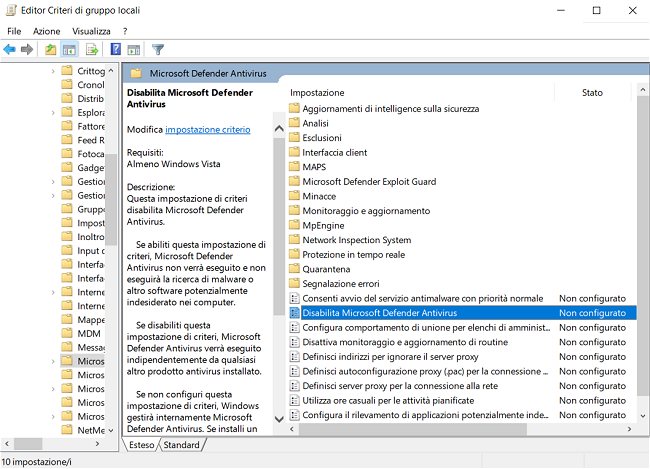Toggle the show/hide action pane icon
The image size is (650, 469).
[133, 50]
